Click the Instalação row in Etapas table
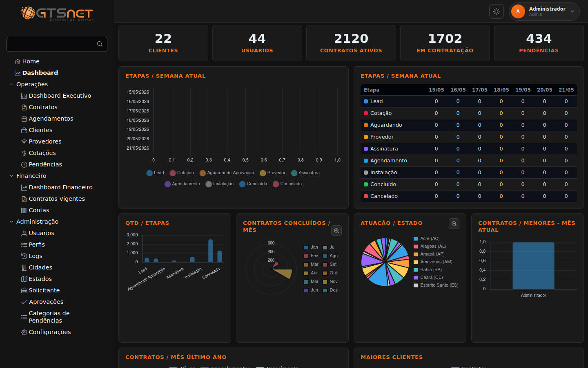588x368 pixels. coord(469,173)
